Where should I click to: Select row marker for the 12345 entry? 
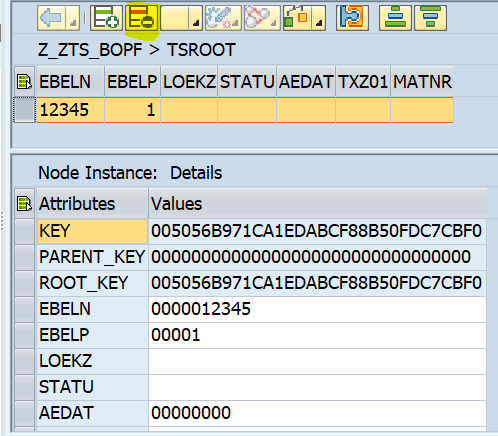[x=24, y=110]
